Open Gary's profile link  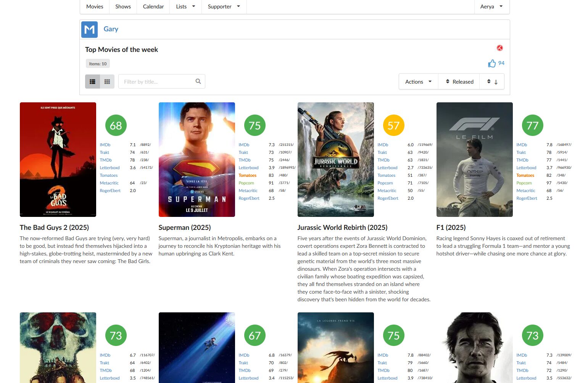tap(111, 29)
